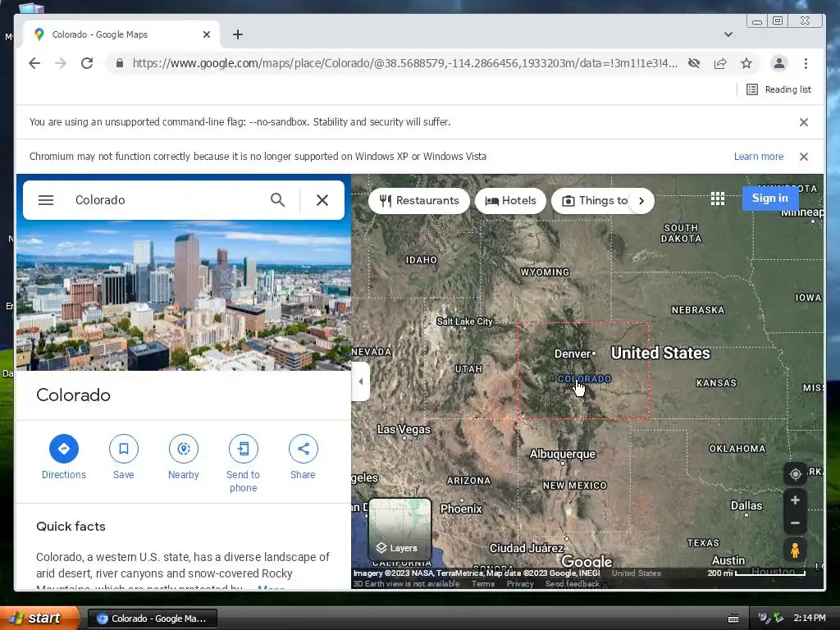Click browser share page icon
The height and width of the screenshot is (630, 840).
[720, 63]
